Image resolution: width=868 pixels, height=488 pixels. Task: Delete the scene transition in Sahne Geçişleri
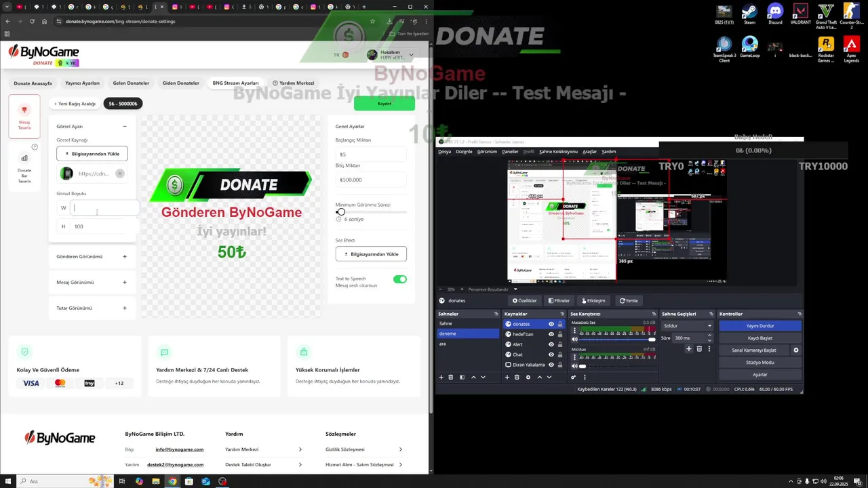tap(699, 349)
